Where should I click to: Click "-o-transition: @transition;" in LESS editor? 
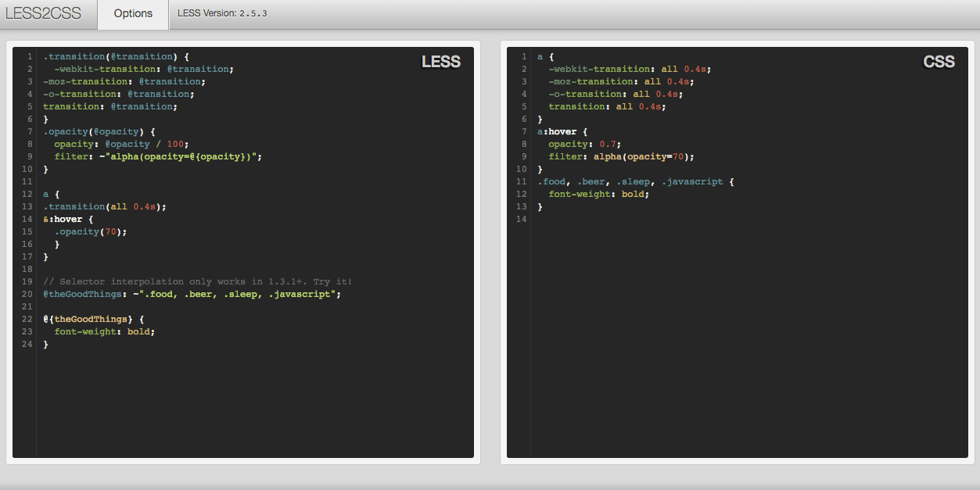pos(119,94)
